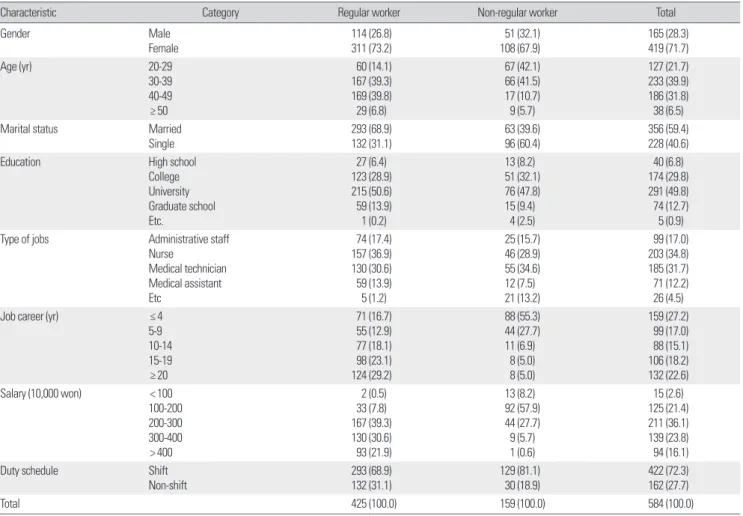Click the 'Female' category cell
The width and height of the screenshot is (743, 516).
tap(163, 48)
